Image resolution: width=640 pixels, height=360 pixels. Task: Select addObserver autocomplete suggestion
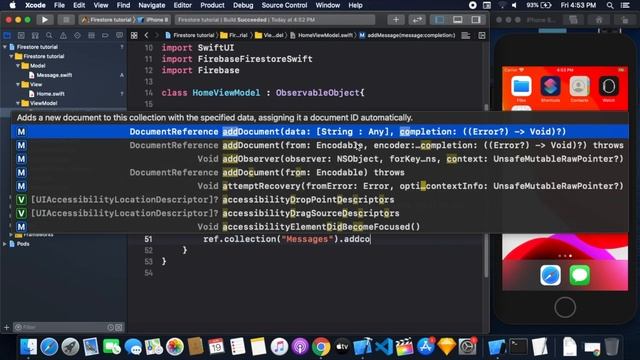click(320, 159)
